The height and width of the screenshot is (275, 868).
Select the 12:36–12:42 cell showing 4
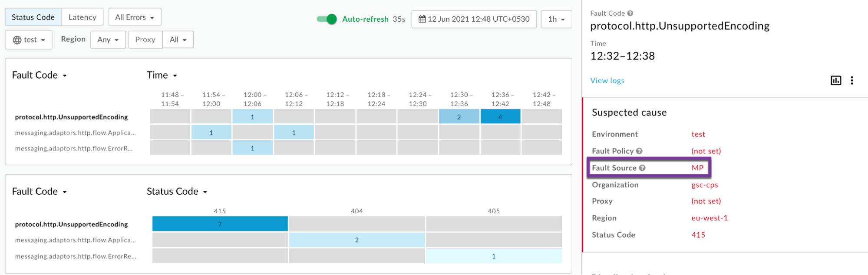500,117
